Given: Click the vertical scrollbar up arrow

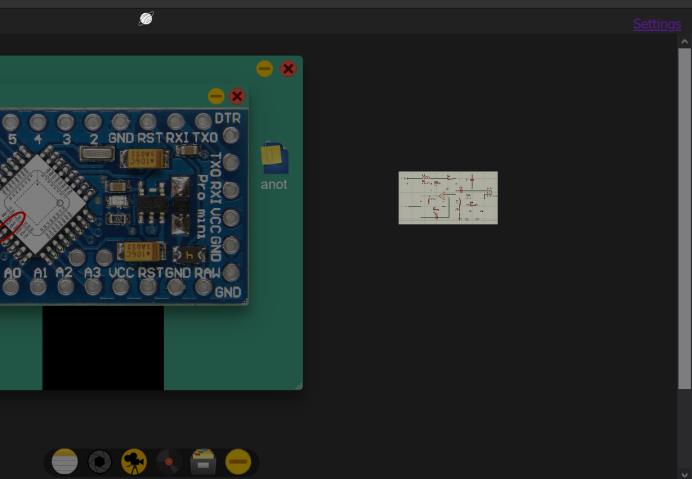Looking at the screenshot, I should tap(684, 42).
